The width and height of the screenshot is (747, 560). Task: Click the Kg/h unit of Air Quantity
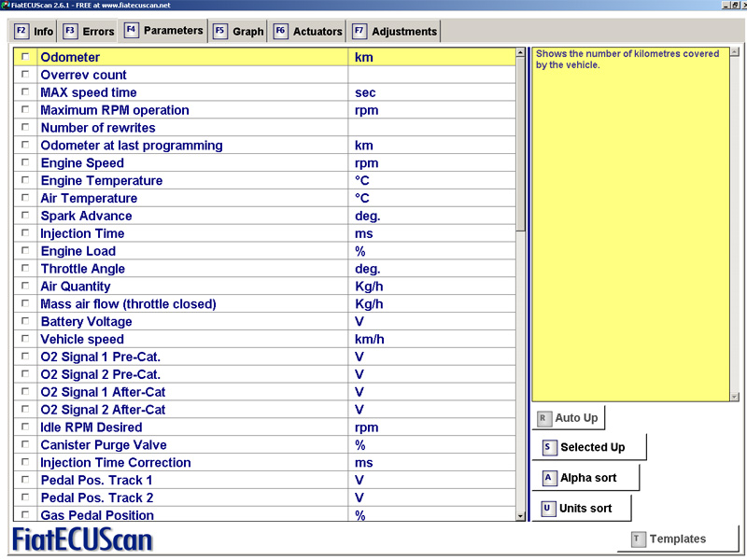[x=369, y=287]
